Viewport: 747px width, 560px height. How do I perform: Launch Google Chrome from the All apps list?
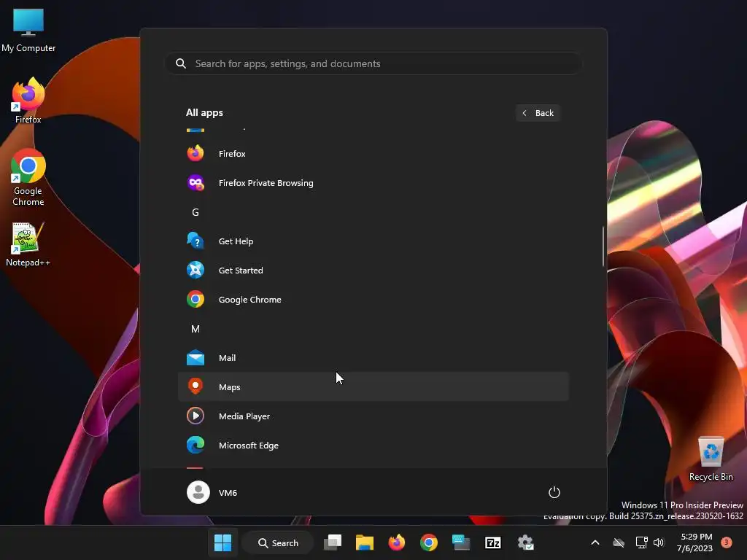(x=373, y=300)
